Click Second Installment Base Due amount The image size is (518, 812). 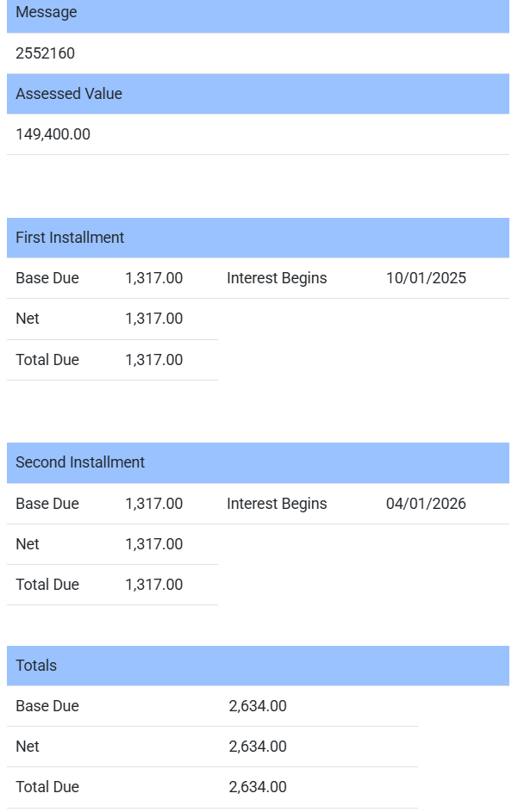[x=154, y=504]
